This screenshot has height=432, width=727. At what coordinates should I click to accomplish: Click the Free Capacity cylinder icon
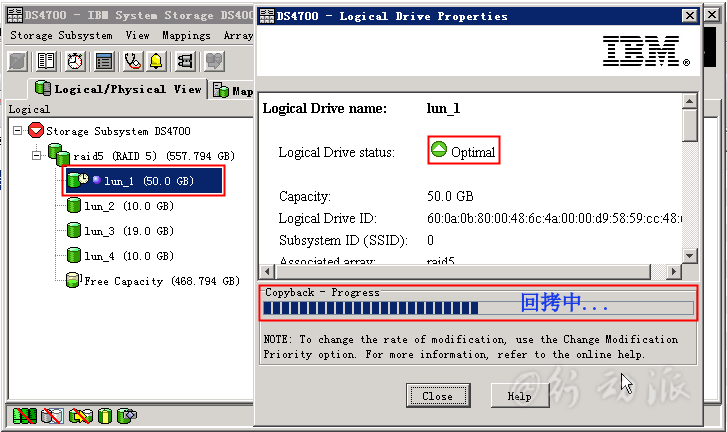pyautogui.click(x=73, y=280)
